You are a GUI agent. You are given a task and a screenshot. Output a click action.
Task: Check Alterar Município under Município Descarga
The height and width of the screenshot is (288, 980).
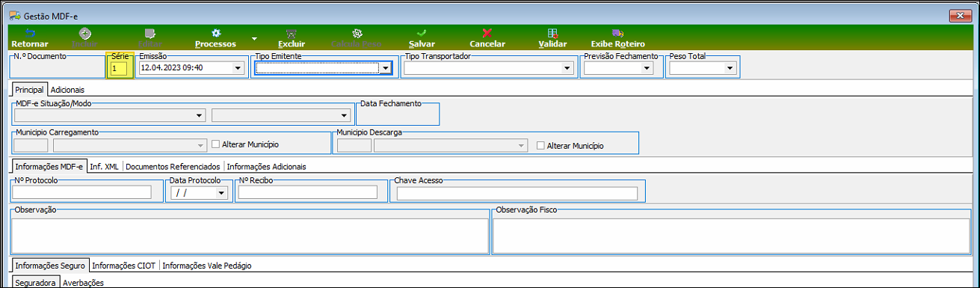click(x=540, y=146)
